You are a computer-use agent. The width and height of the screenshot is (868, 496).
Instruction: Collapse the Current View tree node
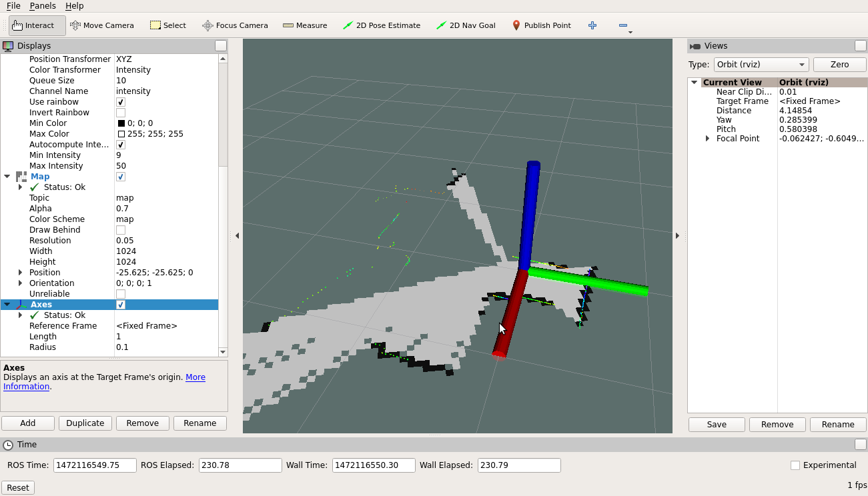[695, 83]
